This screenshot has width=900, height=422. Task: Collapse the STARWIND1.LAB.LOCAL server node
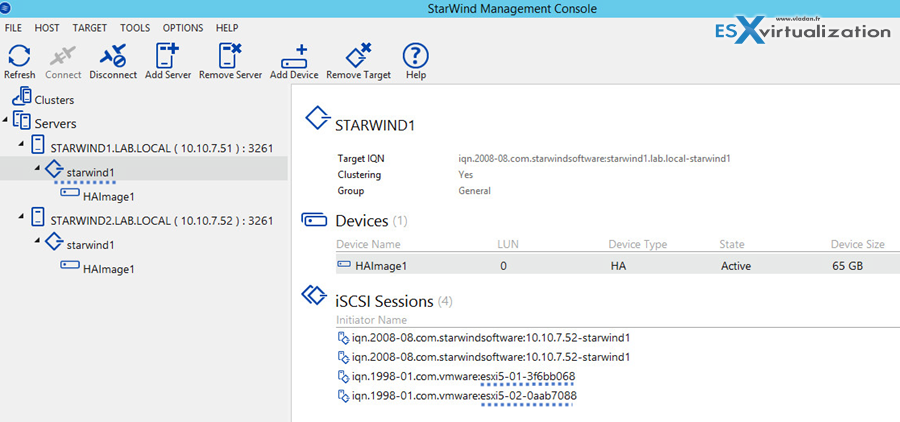(x=21, y=144)
